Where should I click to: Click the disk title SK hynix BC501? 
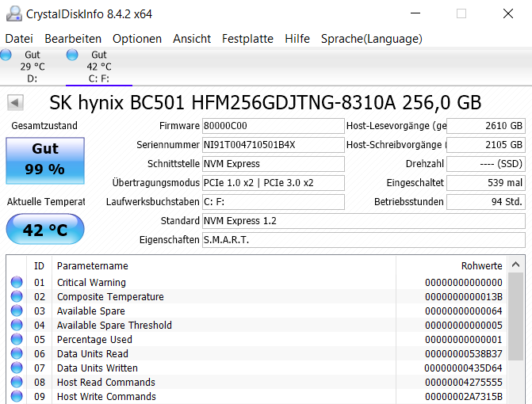point(266,102)
